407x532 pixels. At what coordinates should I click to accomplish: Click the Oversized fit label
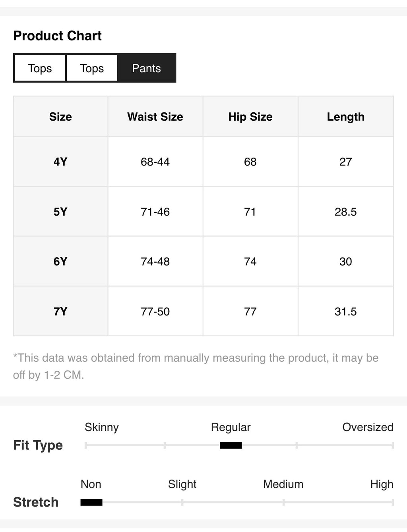(368, 427)
